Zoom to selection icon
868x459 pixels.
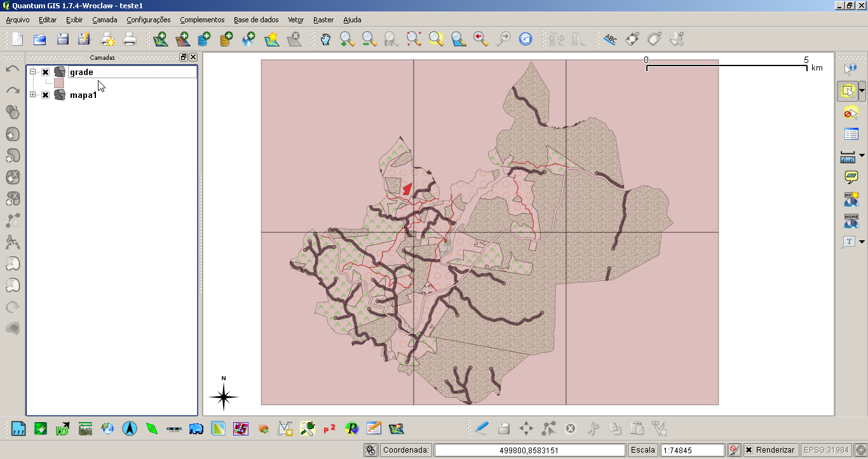(436, 39)
